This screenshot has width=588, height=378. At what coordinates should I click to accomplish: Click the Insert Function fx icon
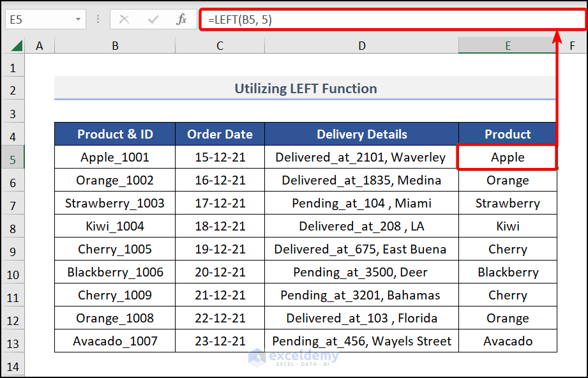[x=179, y=19]
